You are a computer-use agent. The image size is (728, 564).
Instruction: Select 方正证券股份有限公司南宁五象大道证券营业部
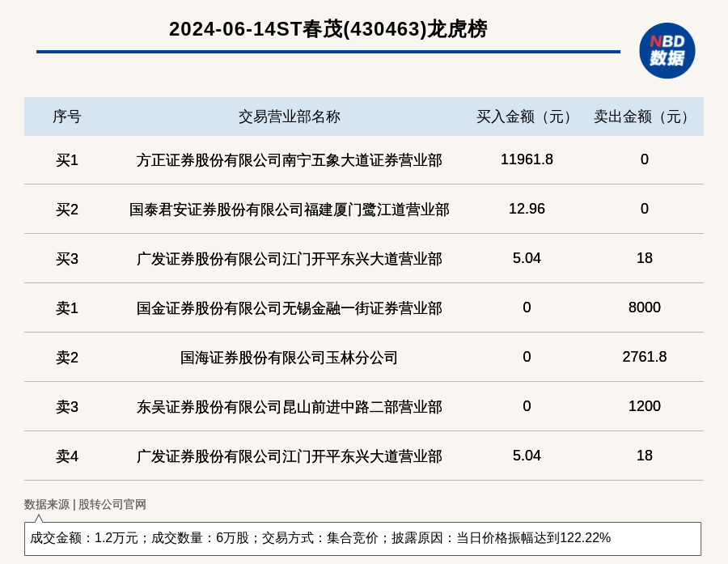290,160
